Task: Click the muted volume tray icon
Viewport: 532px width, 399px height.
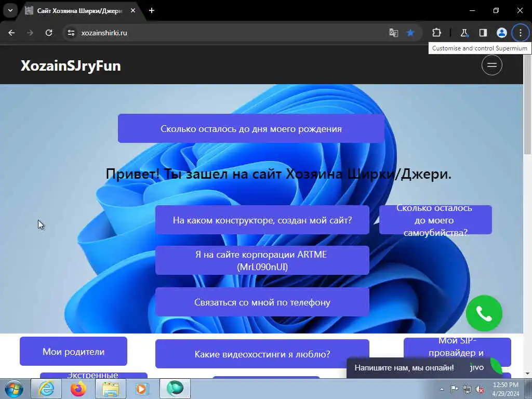Action: pos(480,389)
